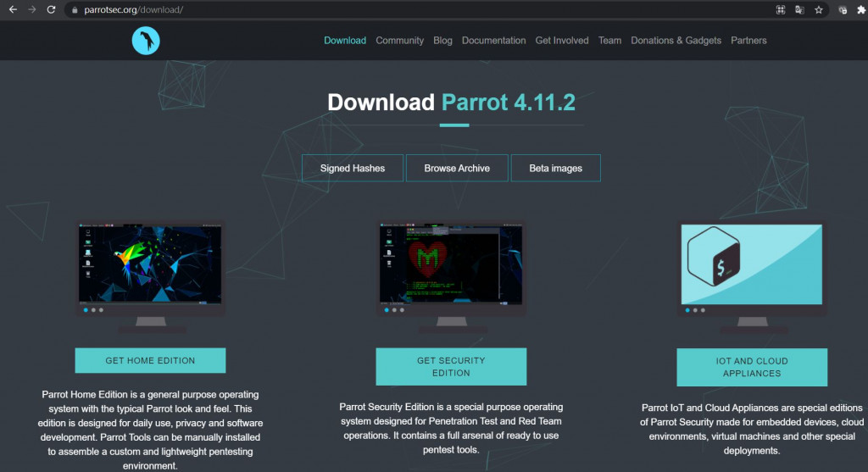Open the QR code icon in address bar

click(x=781, y=9)
